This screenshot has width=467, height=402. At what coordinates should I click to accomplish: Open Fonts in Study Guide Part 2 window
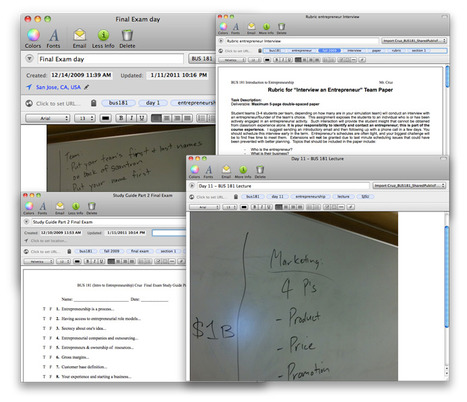[43, 208]
